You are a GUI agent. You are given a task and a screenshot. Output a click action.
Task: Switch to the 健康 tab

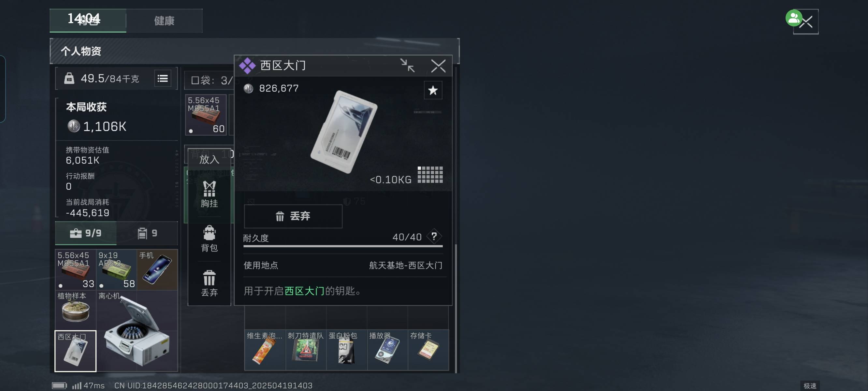pos(164,21)
